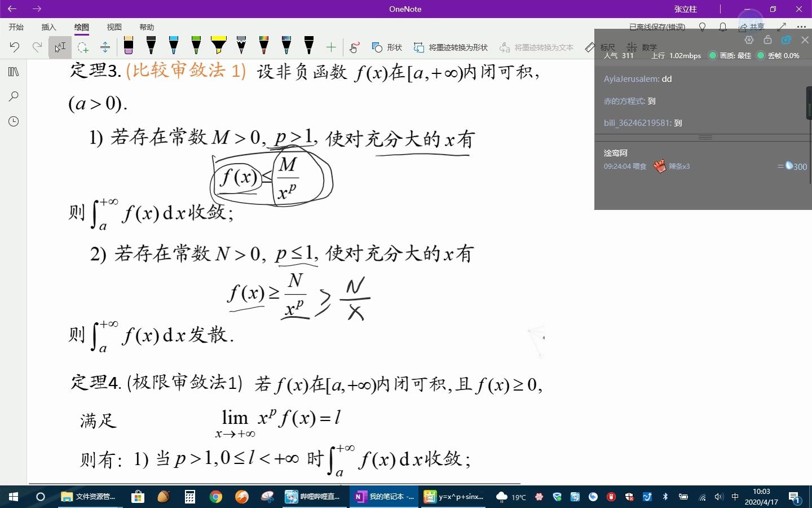This screenshot has width=812, height=508.
Task: Open Chrome from the taskbar
Action: pos(216,497)
